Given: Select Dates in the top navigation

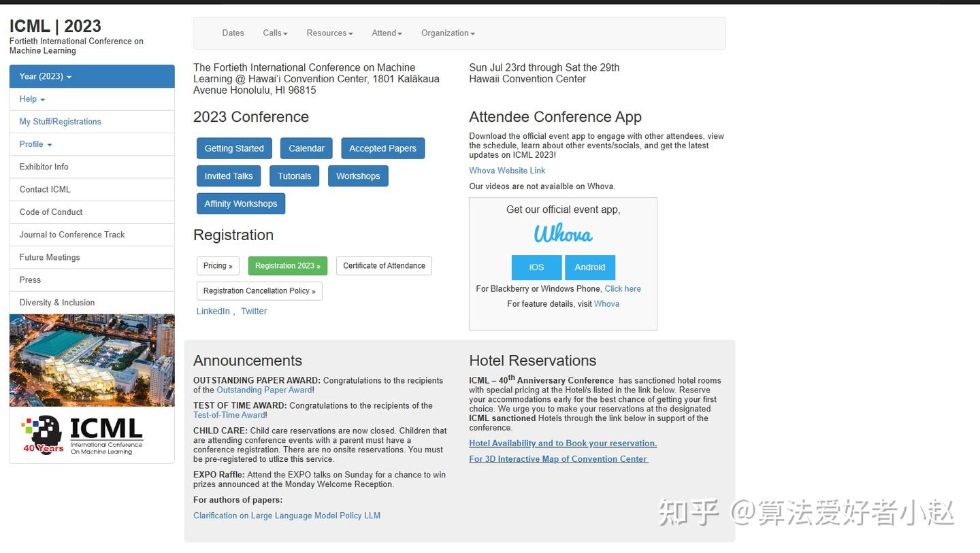Looking at the screenshot, I should (233, 33).
